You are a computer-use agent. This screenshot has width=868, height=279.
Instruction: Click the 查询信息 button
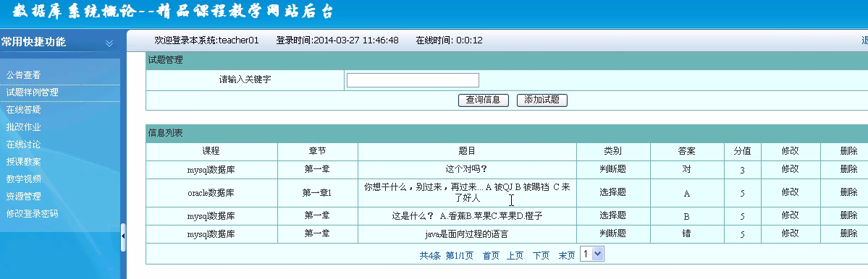[484, 100]
